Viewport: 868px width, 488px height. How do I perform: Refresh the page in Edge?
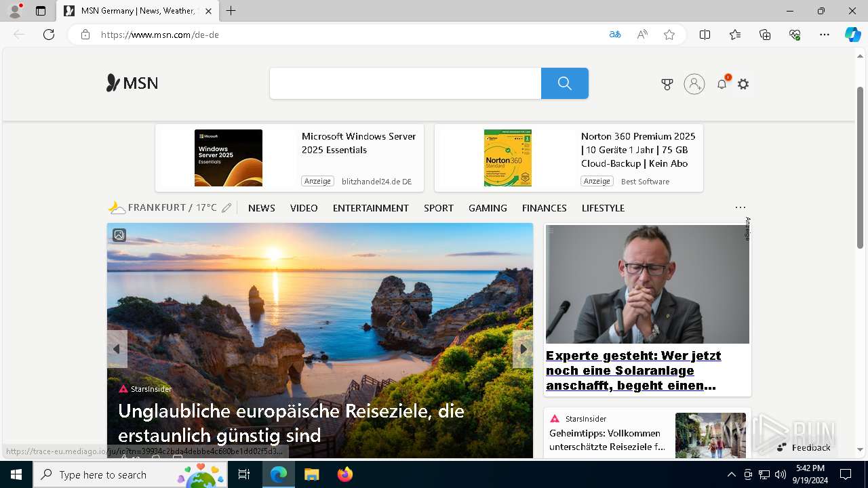(x=49, y=35)
